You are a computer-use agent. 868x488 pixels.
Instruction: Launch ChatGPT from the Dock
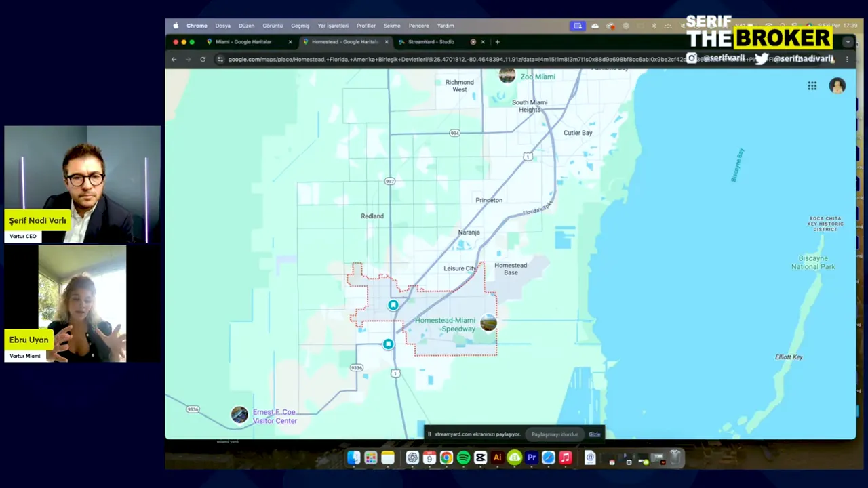[x=412, y=458]
